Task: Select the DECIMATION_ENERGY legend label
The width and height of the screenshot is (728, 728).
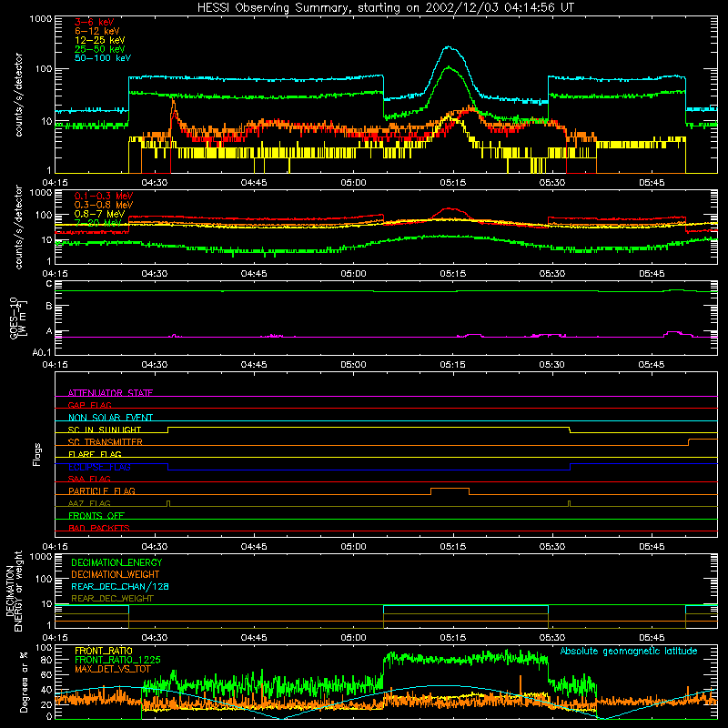Action: pyautogui.click(x=116, y=562)
